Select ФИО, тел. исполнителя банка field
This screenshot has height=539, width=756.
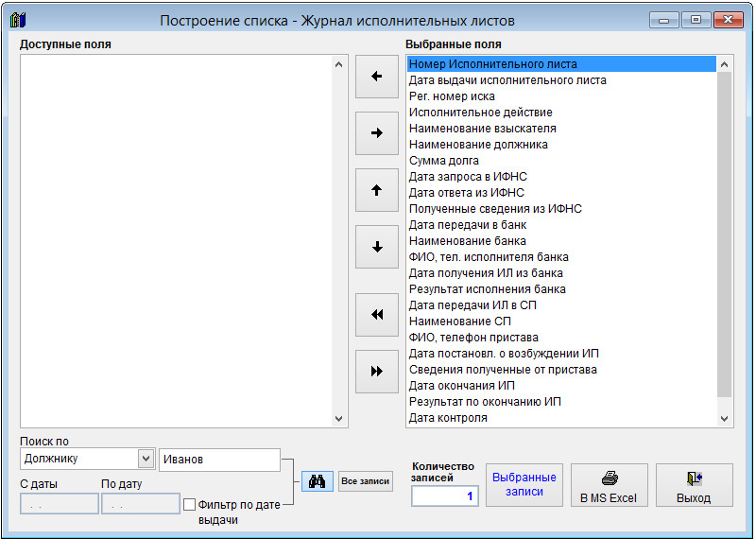click(x=561, y=257)
